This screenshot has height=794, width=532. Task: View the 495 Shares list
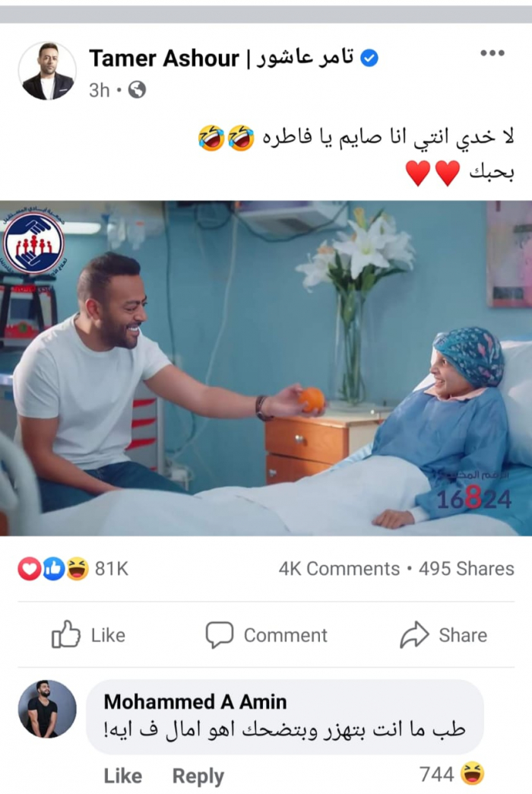click(466, 569)
